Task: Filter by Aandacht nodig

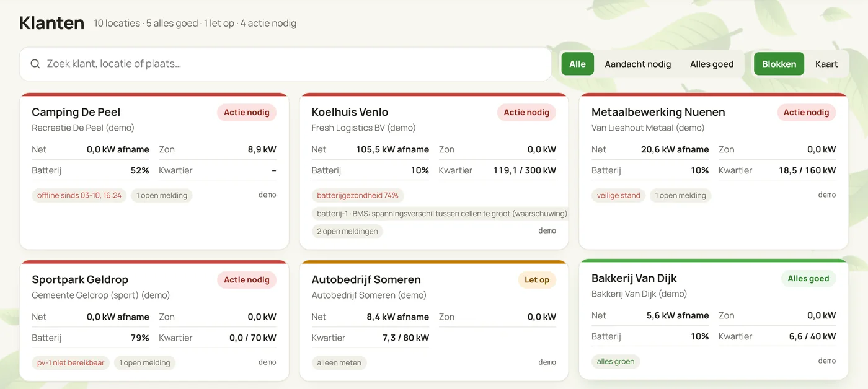Action: [x=637, y=64]
